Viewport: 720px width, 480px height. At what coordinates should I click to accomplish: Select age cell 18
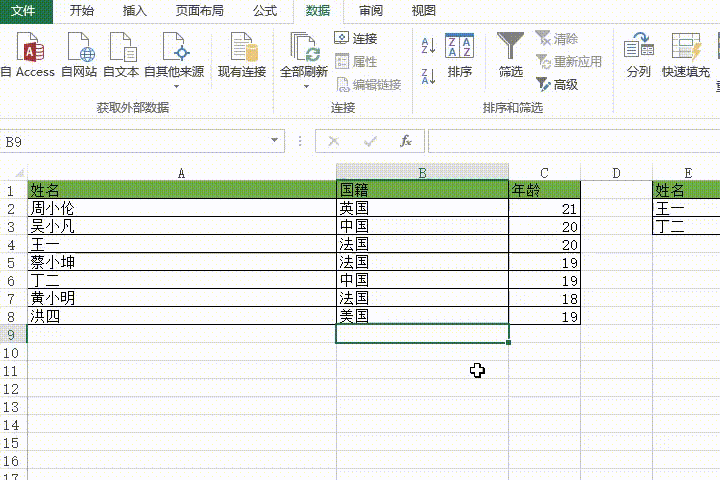(x=545, y=298)
